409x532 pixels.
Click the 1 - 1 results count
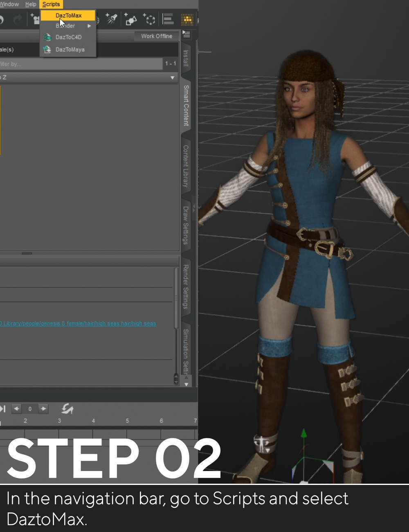[171, 64]
